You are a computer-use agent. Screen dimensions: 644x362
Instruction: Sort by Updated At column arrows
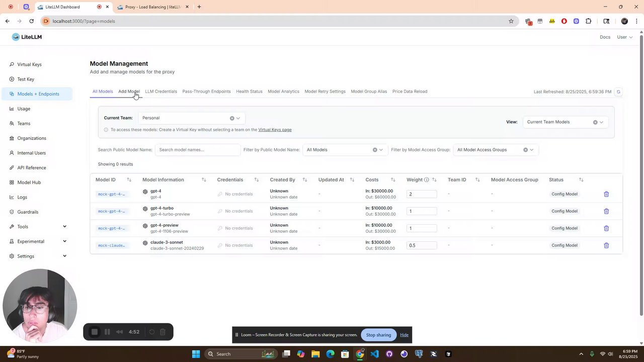pos(352,179)
